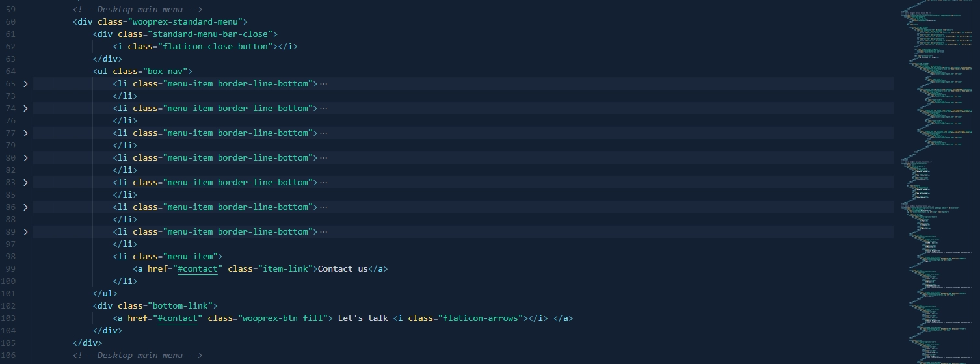
Task: Select line number 98 in the gutter
Action: [x=10, y=257]
